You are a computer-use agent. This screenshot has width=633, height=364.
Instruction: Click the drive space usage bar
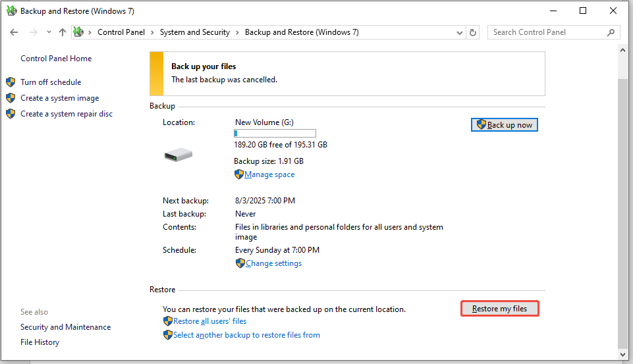275,133
